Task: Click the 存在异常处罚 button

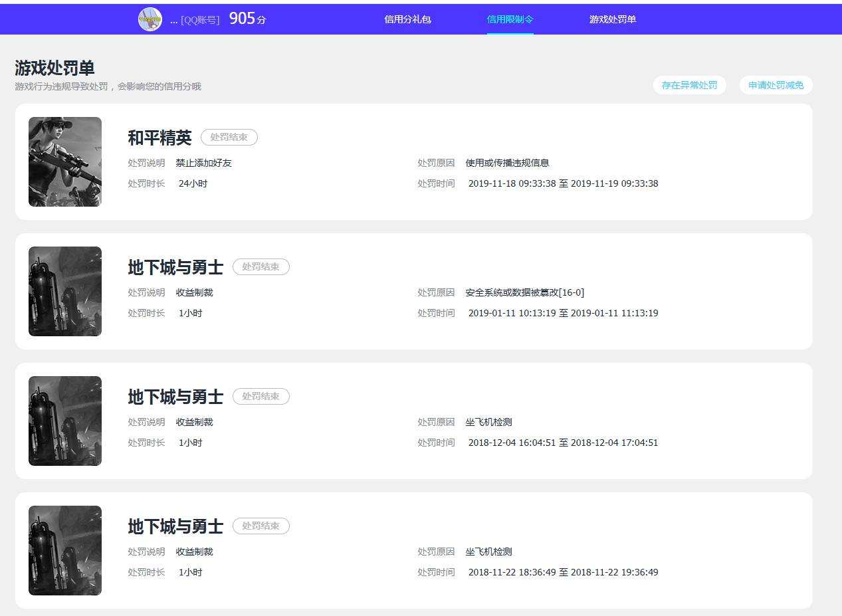Action: pyautogui.click(x=689, y=85)
